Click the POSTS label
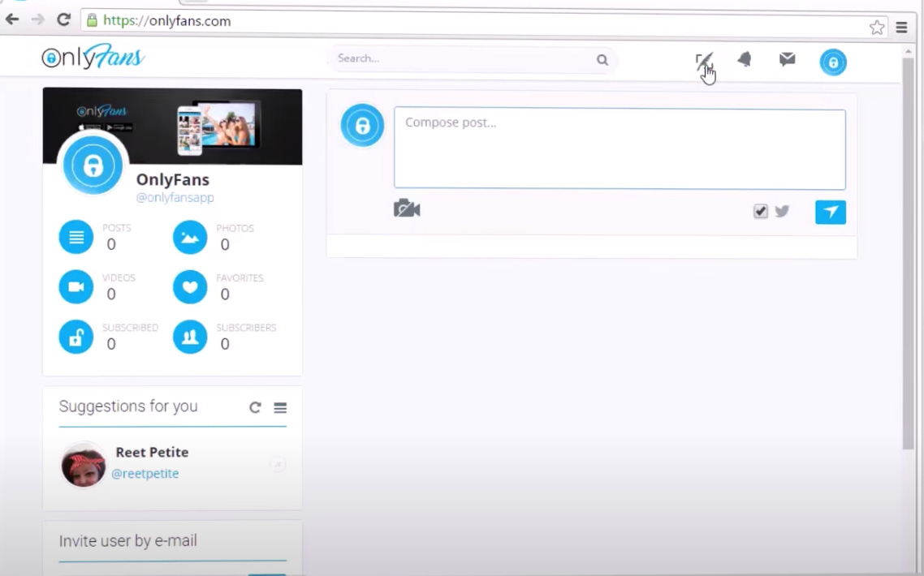Screen dimensions: 924x576 [117, 228]
